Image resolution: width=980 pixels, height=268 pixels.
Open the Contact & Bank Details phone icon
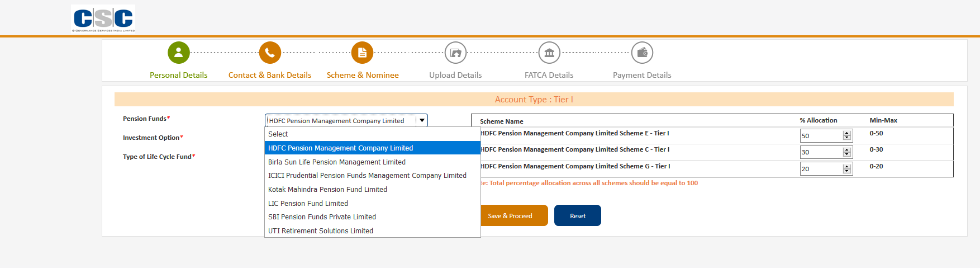[270, 53]
